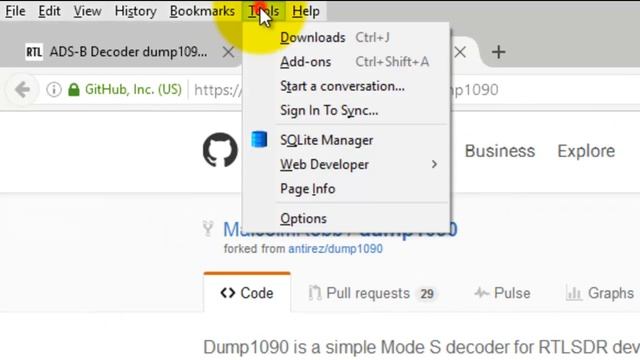The height and width of the screenshot is (360, 640).
Task: Click the green secure padlock icon
Action: coord(74,89)
